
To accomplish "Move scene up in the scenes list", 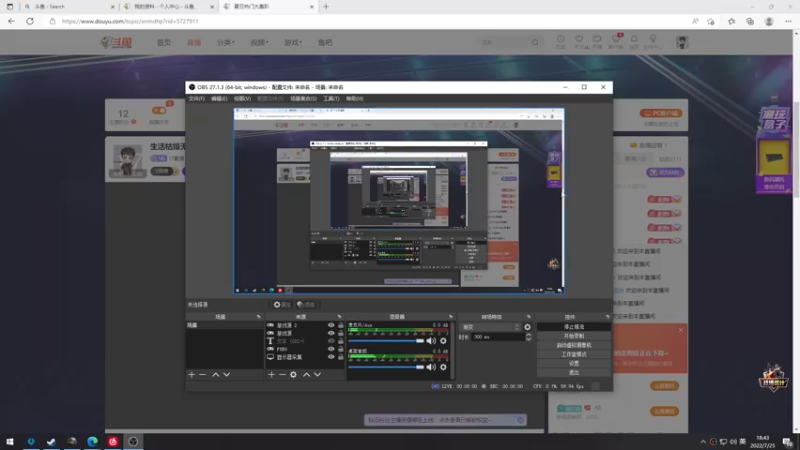I will [x=216, y=374].
